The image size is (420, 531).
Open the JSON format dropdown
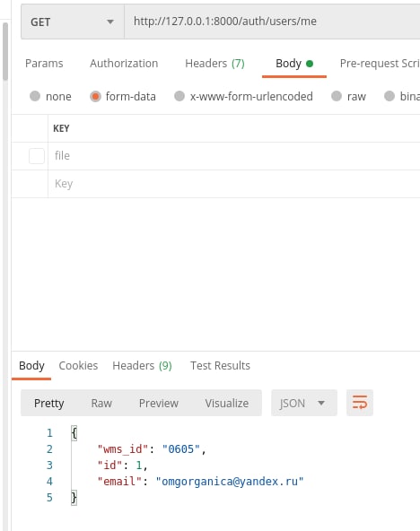tap(304, 403)
